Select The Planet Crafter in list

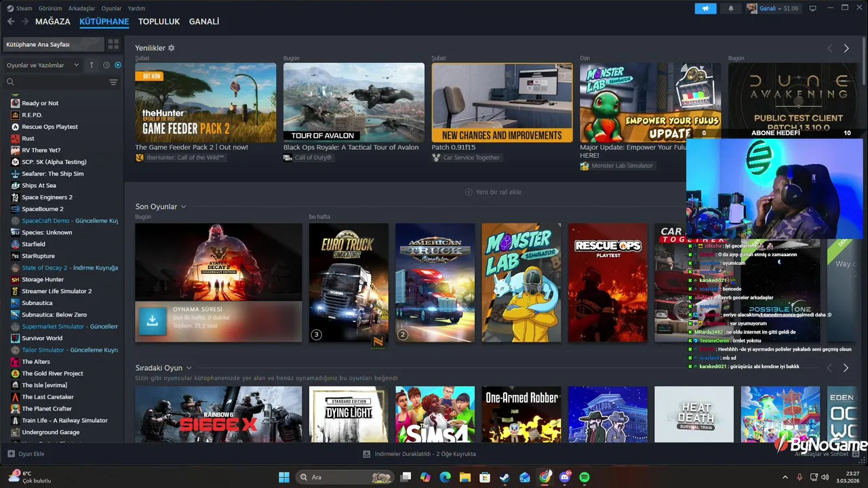pos(47,409)
